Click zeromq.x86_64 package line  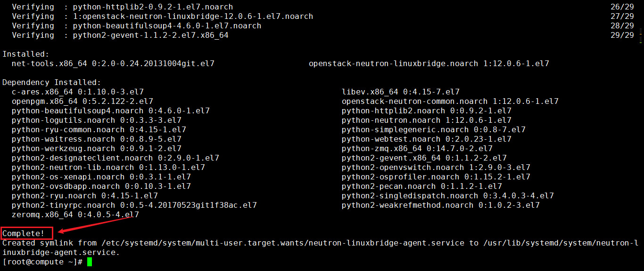pyautogui.click(x=75, y=214)
